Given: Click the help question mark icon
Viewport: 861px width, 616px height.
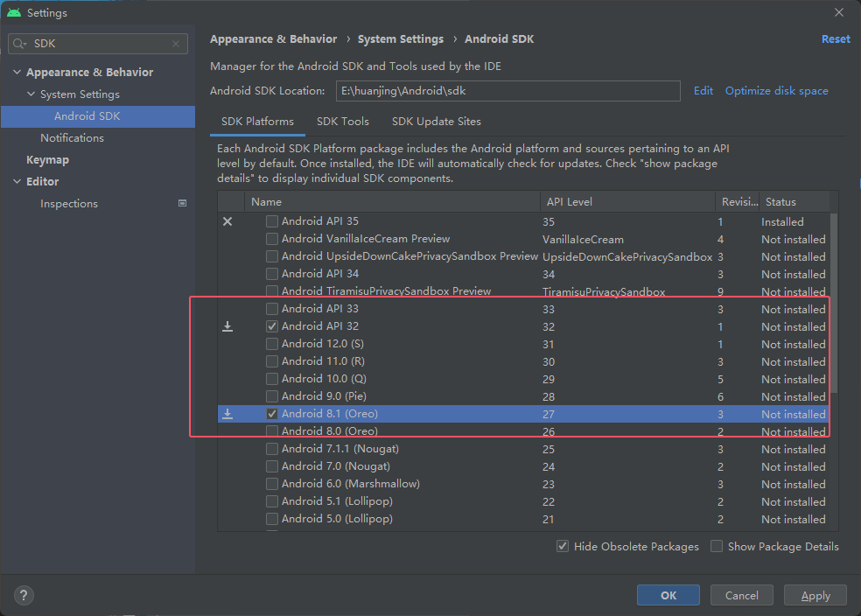Looking at the screenshot, I should tap(24, 595).
